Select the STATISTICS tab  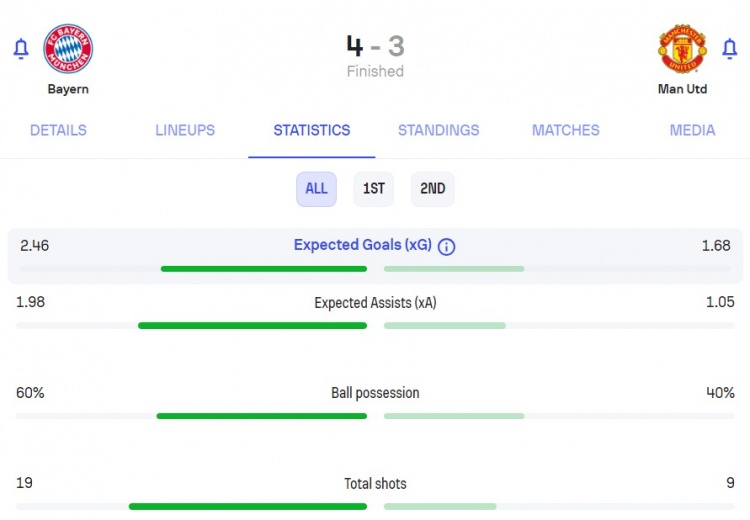312,130
